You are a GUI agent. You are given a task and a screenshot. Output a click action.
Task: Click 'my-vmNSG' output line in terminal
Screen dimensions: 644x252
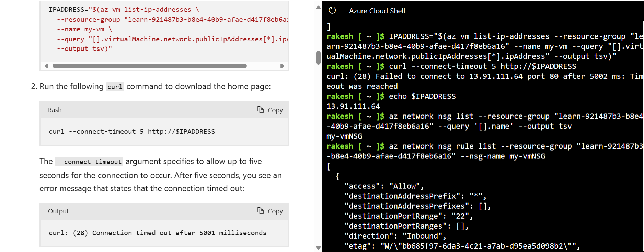coord(344,136)
